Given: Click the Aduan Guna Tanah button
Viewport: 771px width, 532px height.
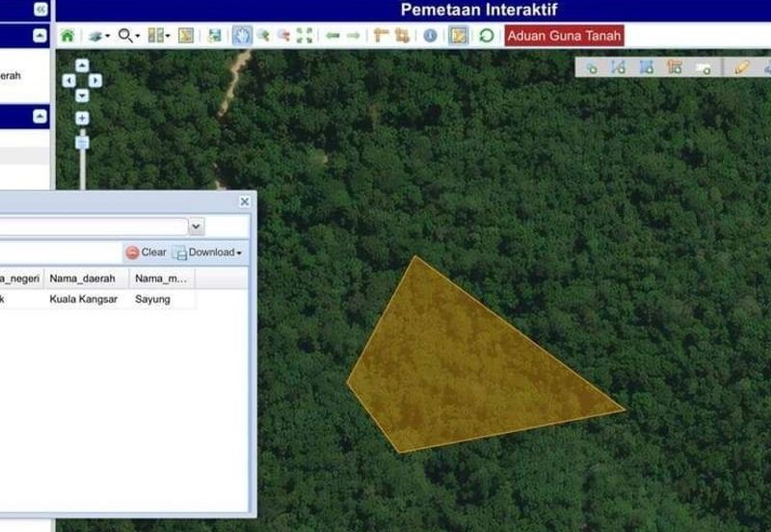Looking at the screenshot, I should pos(564,36).
